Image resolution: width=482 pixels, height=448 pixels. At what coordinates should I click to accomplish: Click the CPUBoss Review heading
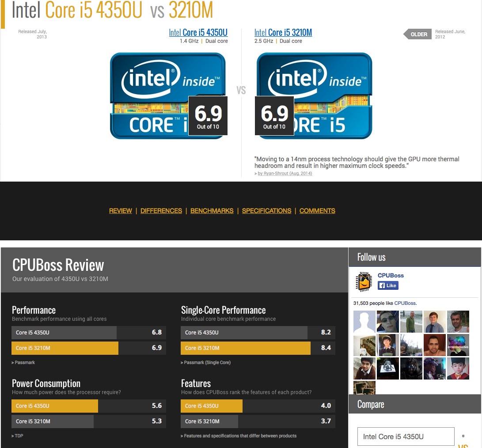(58, 265)
